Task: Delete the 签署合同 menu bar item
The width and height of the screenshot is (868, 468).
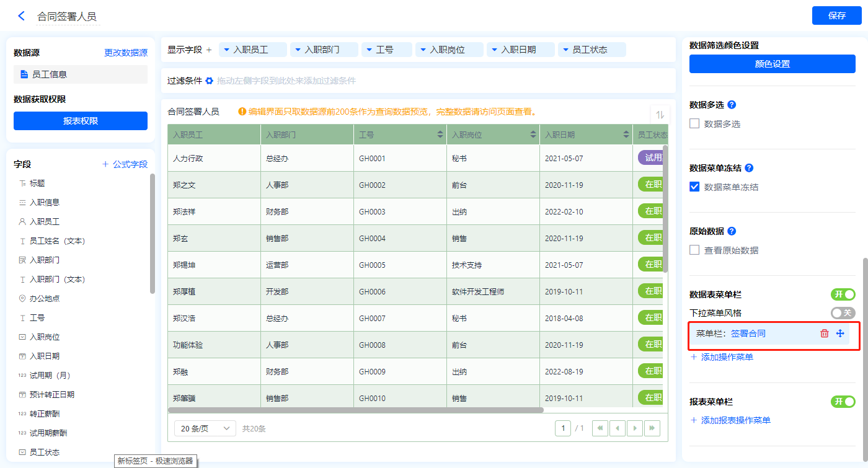Action: click(x=825, y=333)
